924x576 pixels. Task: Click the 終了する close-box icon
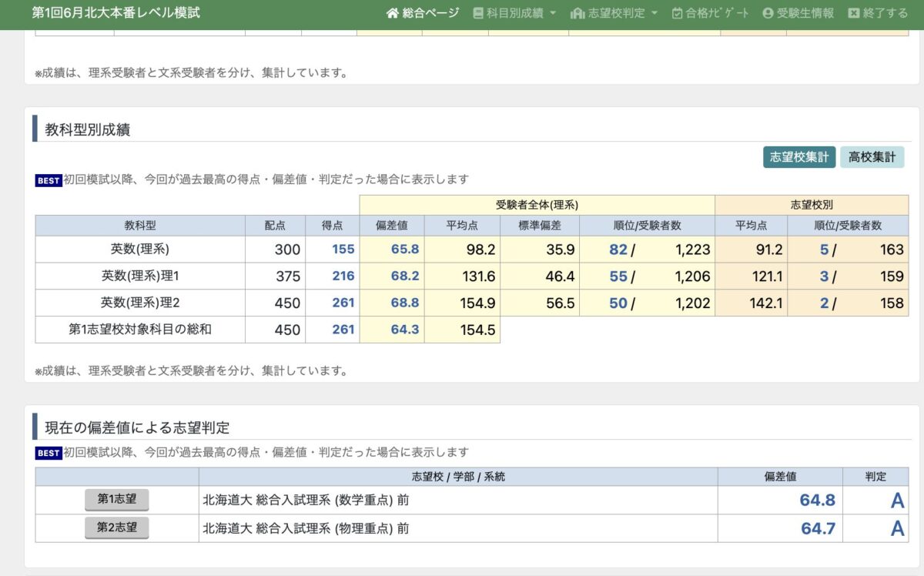854,13
